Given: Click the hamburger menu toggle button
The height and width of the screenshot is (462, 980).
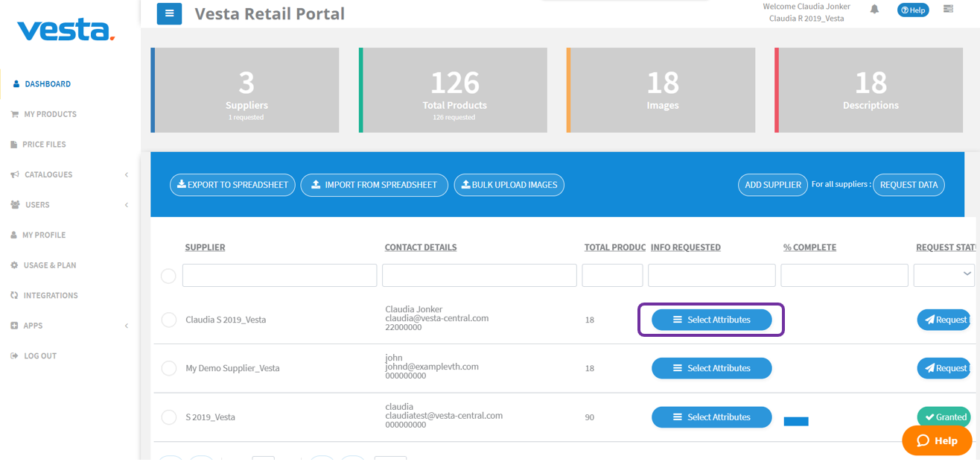Looking at the screenshot, I should point(169,13).
